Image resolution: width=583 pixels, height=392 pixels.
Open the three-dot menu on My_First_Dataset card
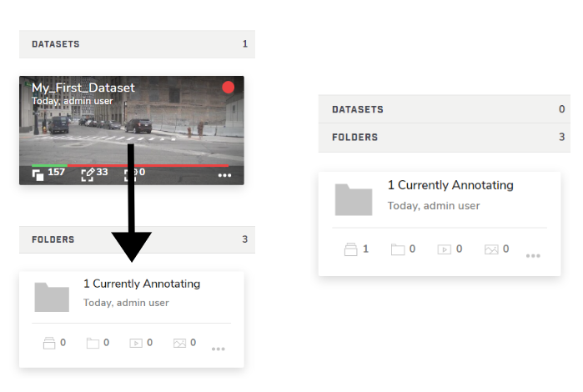pyautogui.click(x=224, y=176)
